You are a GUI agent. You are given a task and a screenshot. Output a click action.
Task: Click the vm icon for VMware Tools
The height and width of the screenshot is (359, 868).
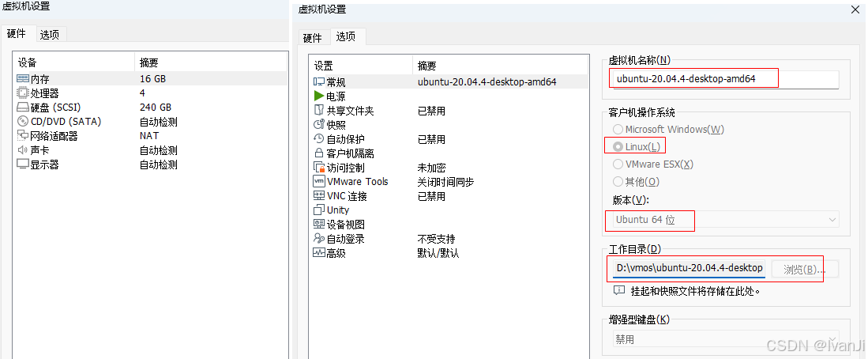coord(319,181)
